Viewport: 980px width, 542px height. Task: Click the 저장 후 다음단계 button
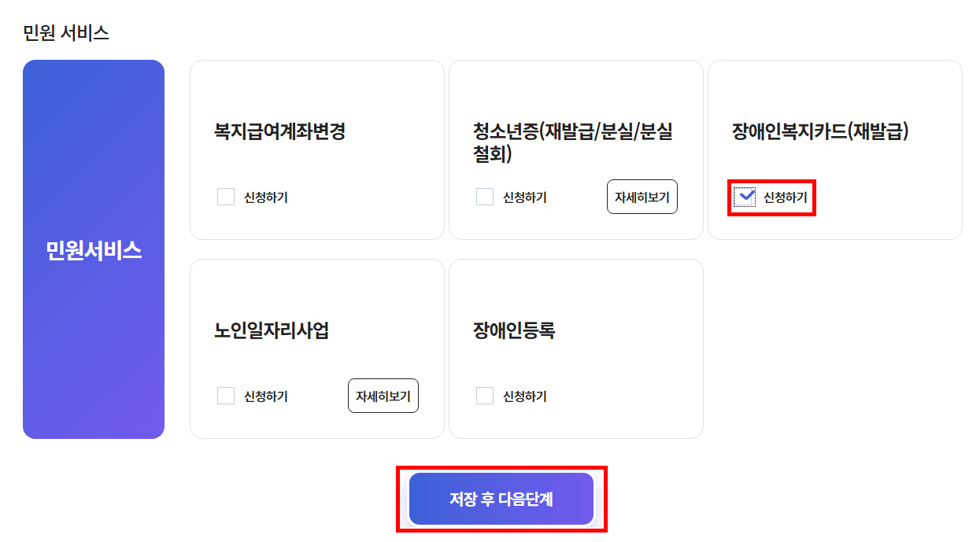pyautogui.click(x=501, y=499)
